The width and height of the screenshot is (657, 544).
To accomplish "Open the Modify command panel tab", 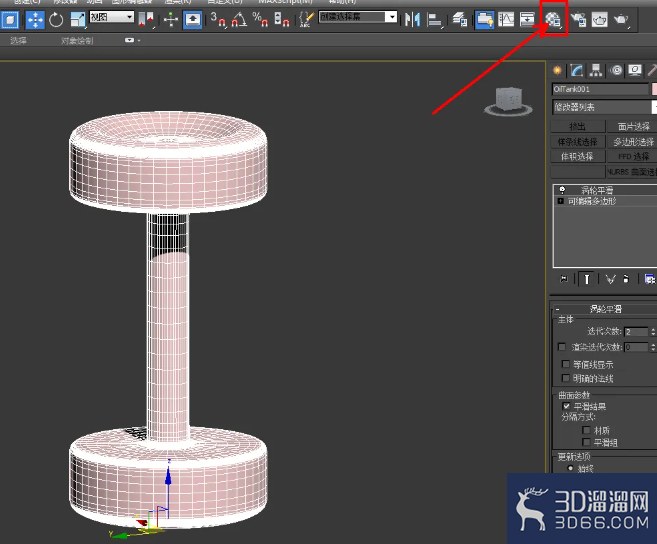I will (x=577, y=70).
